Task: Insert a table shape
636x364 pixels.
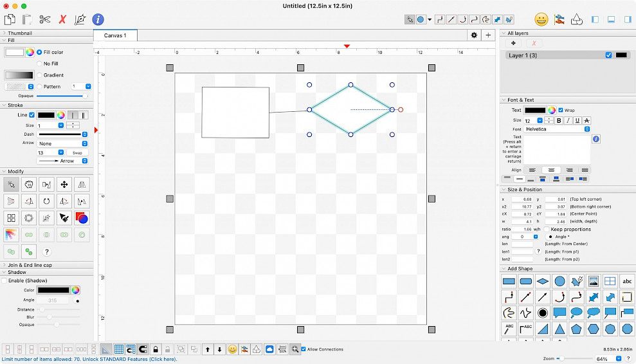Action: tap(610, 281)
